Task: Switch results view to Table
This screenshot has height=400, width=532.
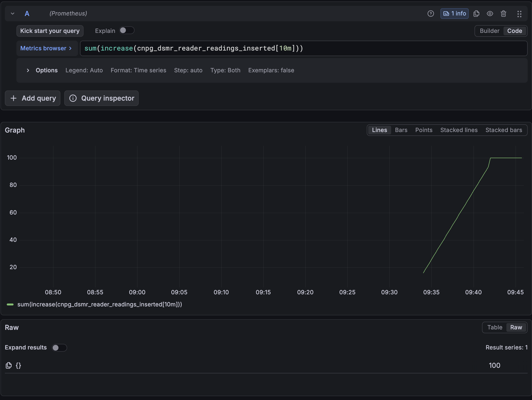Action: click(x=495, y=327)
